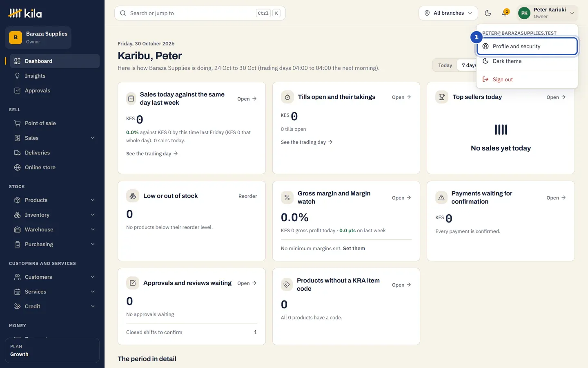The image size is (588, 368).
Task: Click the Approvals checkbox icon in sidebar
Action: [x=17, y=91]
